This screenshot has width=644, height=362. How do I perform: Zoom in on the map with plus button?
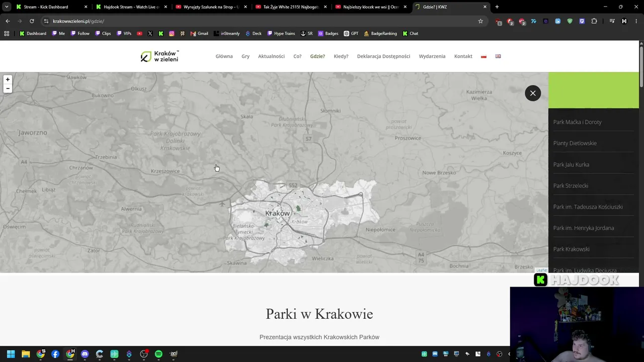click(8, 79)
